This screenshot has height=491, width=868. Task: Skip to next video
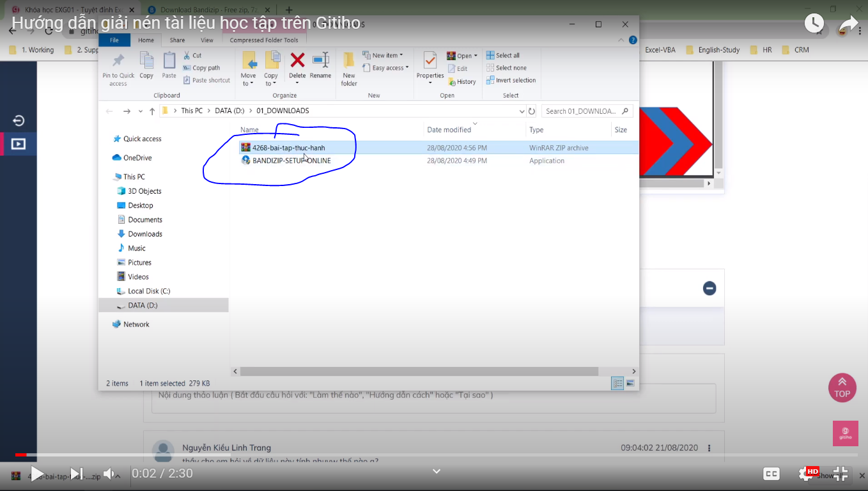(x=76, y=474)
